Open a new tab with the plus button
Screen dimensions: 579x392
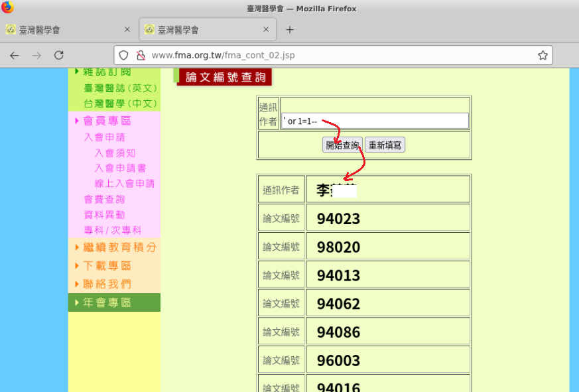click(290, 30)
